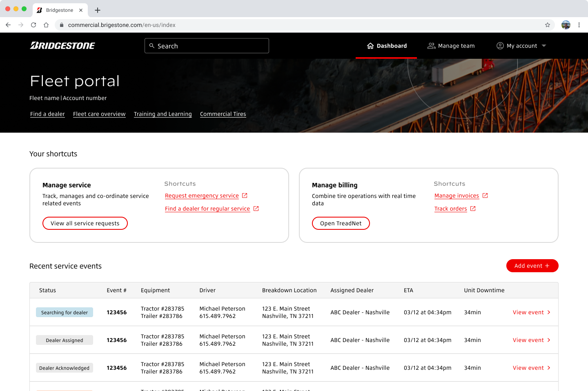Click the Open TreadNet button
The width and height of the screenshot is (588, 391).
[x=341, y=223]
